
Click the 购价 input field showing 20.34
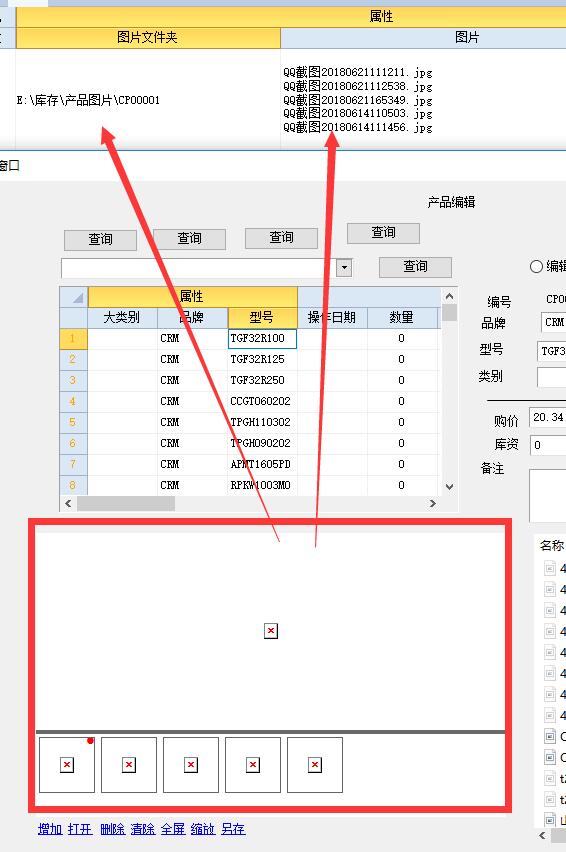[548, 417]
